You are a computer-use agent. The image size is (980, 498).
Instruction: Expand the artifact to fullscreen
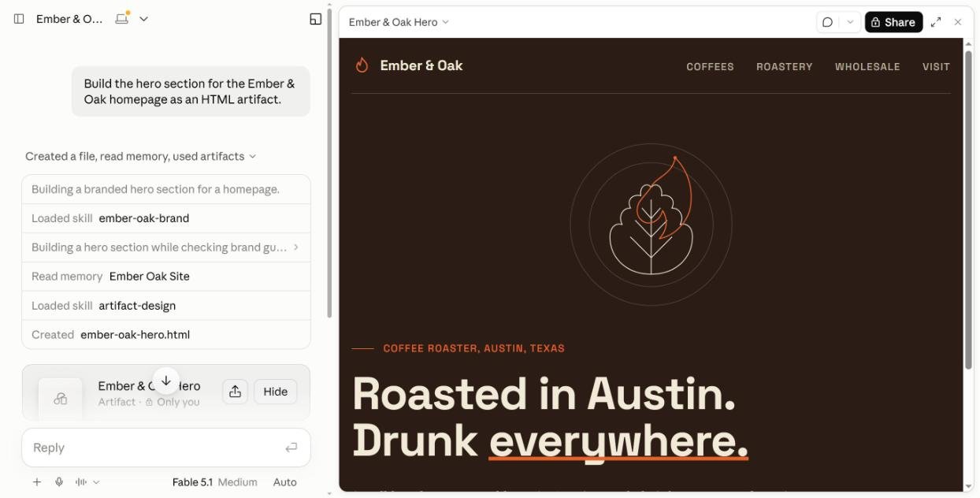[936, 22]
